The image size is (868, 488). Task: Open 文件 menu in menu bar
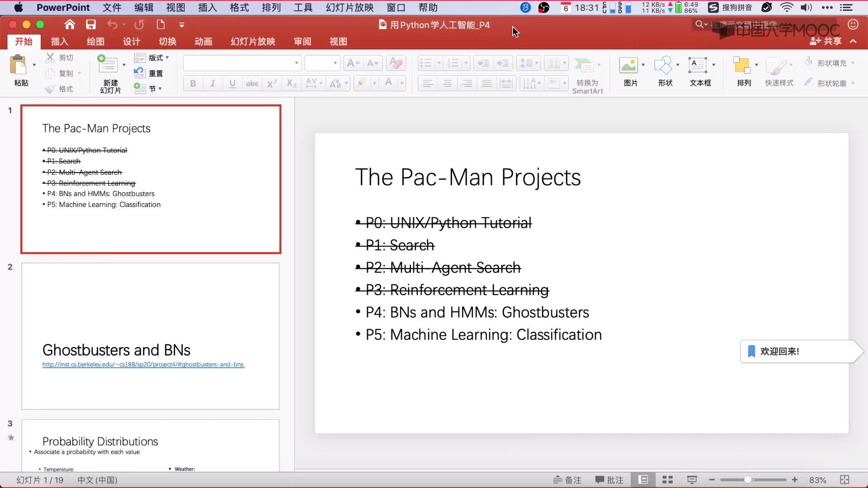coord(112,8)
